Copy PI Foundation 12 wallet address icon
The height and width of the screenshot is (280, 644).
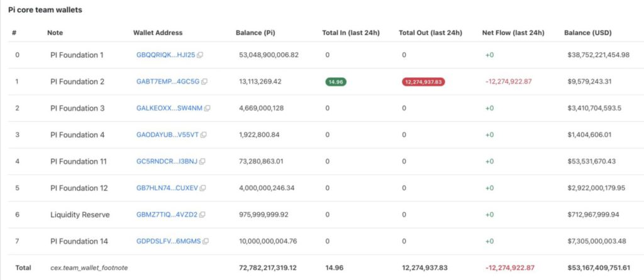tap(203, 188)
